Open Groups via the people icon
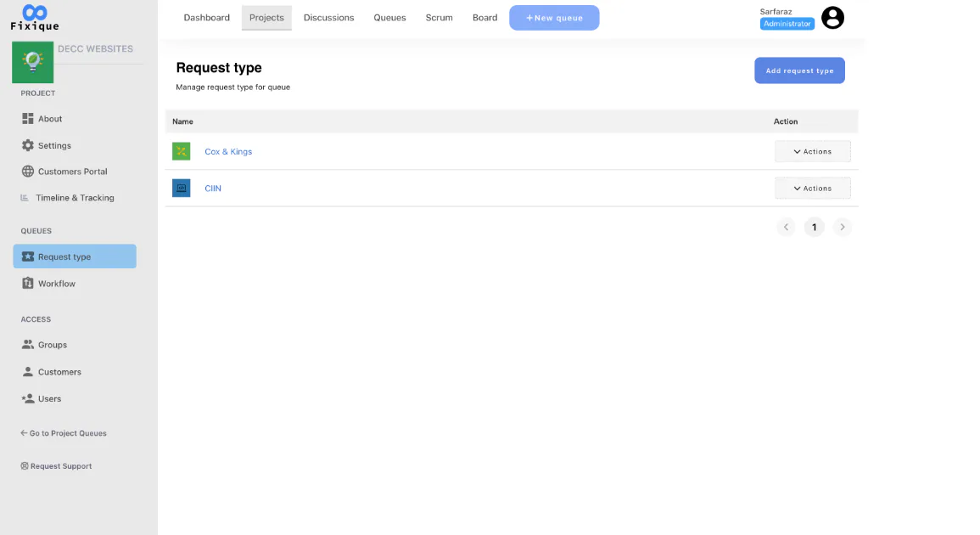 coord(27,345)
